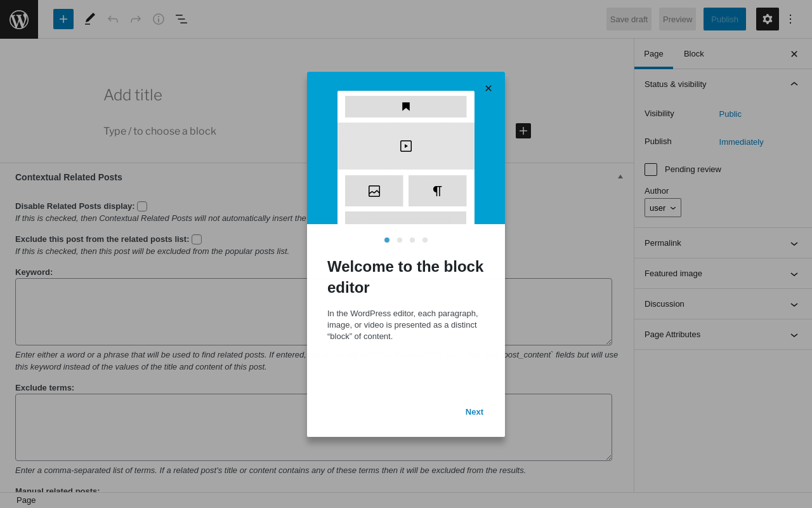Screen dimensions: 812x508
Task: Change publish time from Immediately
Action: coord(741,142)
